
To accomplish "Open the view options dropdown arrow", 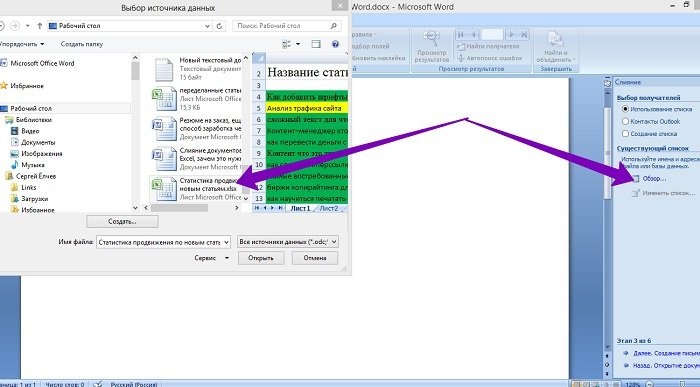I will coord(298,44).
